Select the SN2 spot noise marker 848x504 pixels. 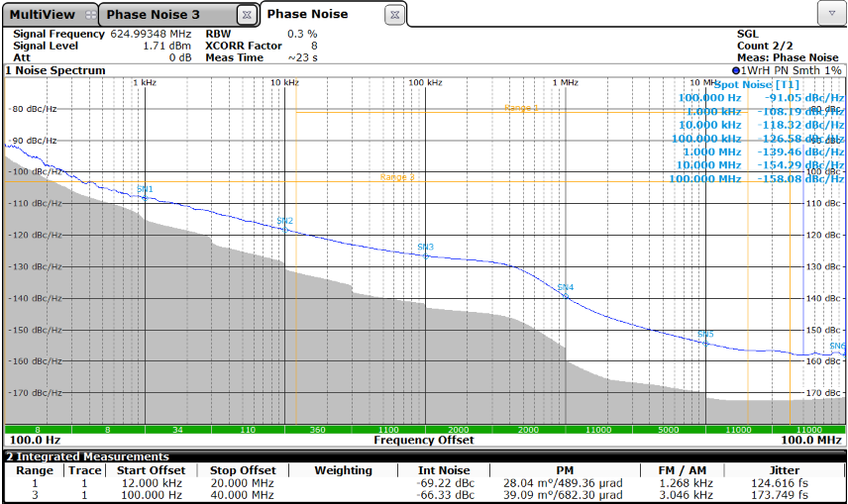[285, 221]
